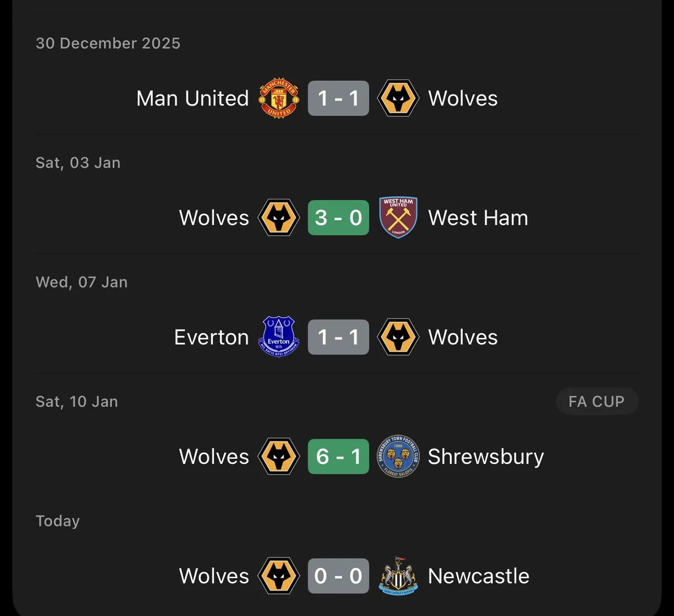Open the 3 - 0 Wolves vs West Ham score
The image size is (674, 616).
(x=338, y=217)
